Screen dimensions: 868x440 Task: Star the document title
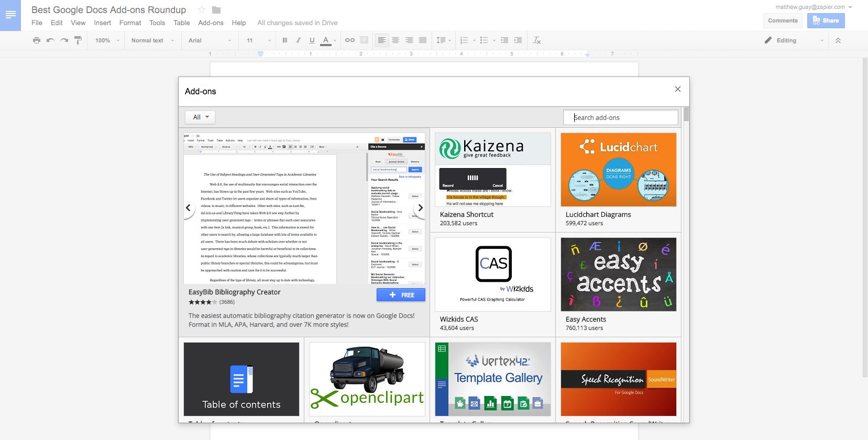click(201, 10)
